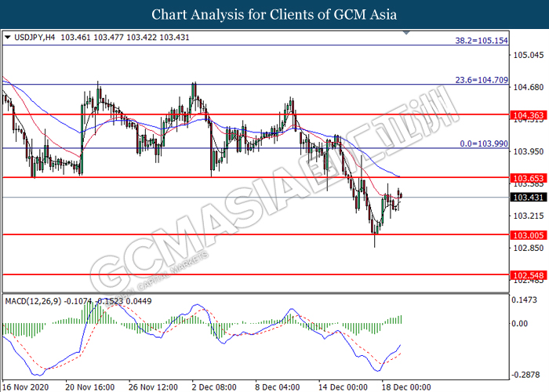Viewport: 549px width, 392px height.
Task: Click the 102.548 red price level tag
Action: pyautogui.click(x=529, y=275)
